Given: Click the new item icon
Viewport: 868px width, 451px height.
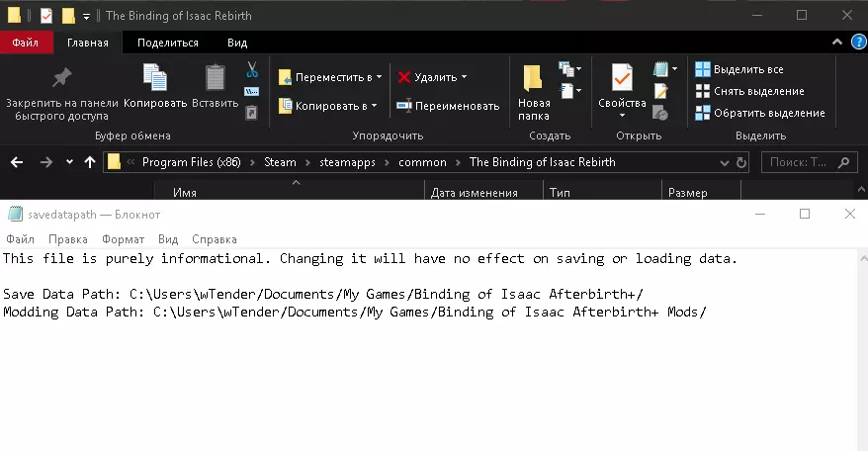Looking at the screenshot, I should pos(565,69).
